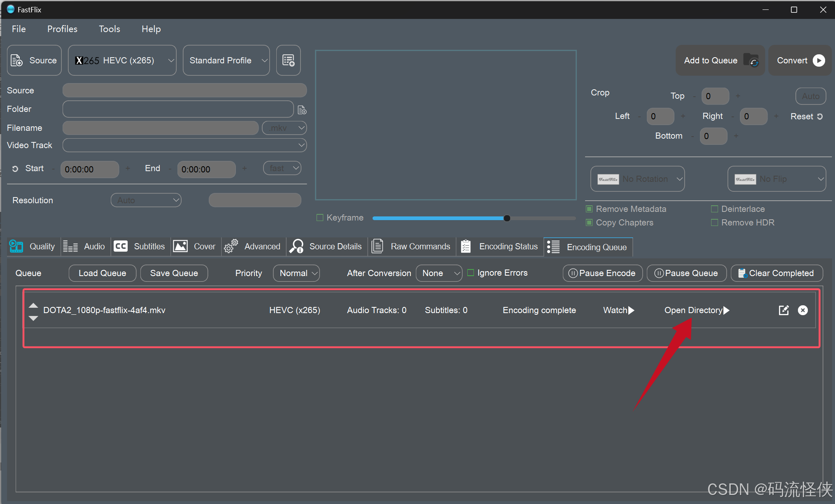
Task: Click the folder browse icon next to Folder field
Action: coord(302,110)
